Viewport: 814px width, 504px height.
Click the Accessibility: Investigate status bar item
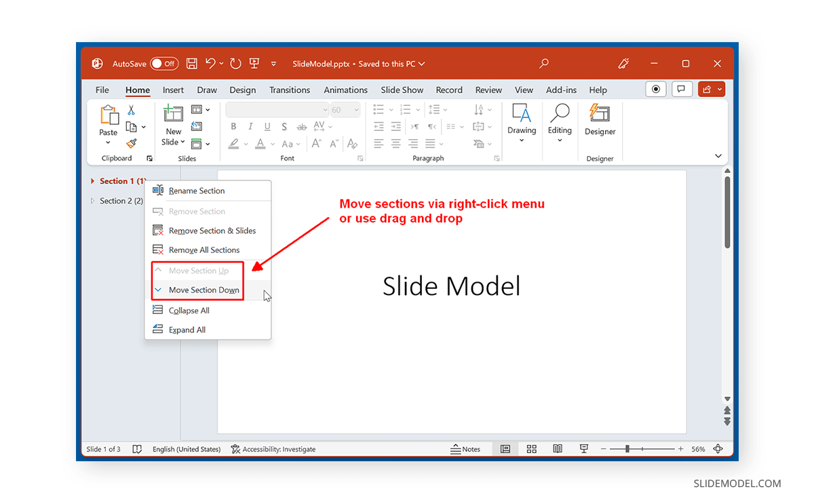pos(273,448)
